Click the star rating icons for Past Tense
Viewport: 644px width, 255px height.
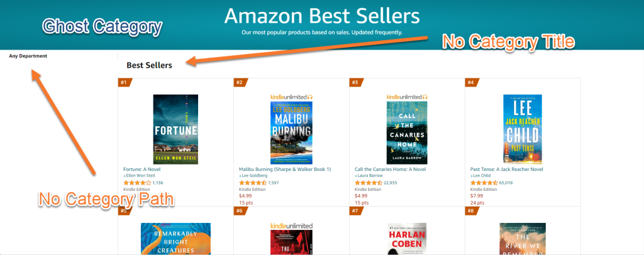[x=484, y=183]
